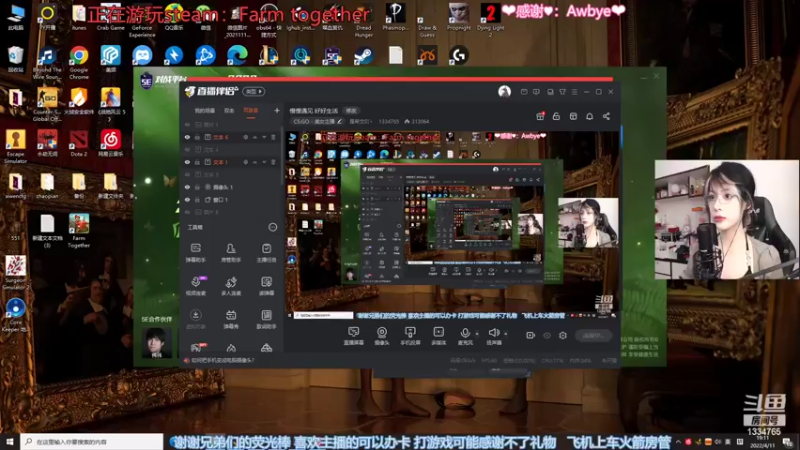Toggle visibility eye of 窗口 1 layer
The width and height of the screenshot is (800, 450).
coord(187,199)
